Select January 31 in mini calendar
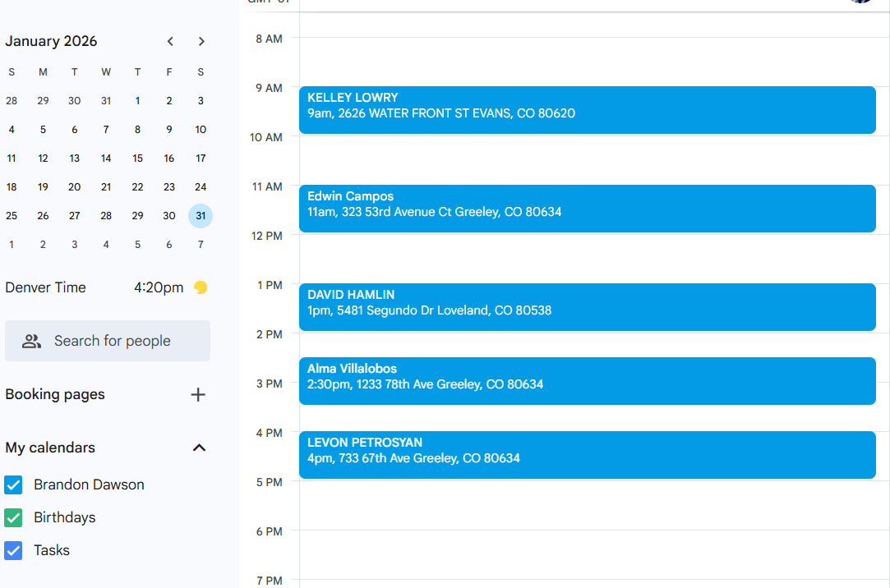 click(x=201, y=216)
